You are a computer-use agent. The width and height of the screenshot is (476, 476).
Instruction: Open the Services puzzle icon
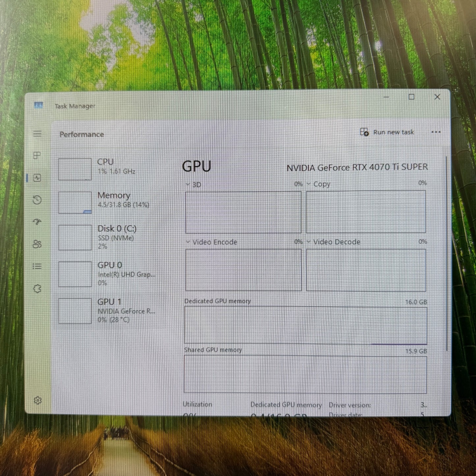click(x=37, y=289)
